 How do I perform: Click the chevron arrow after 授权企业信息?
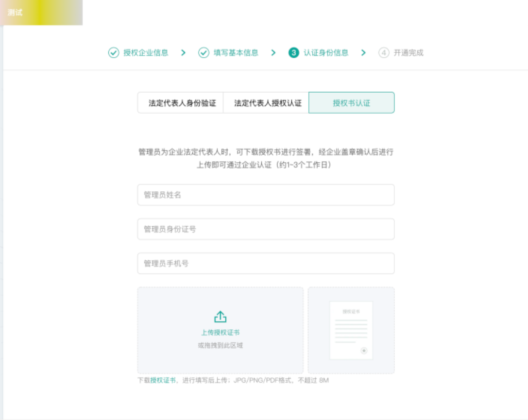pos(183,53)
